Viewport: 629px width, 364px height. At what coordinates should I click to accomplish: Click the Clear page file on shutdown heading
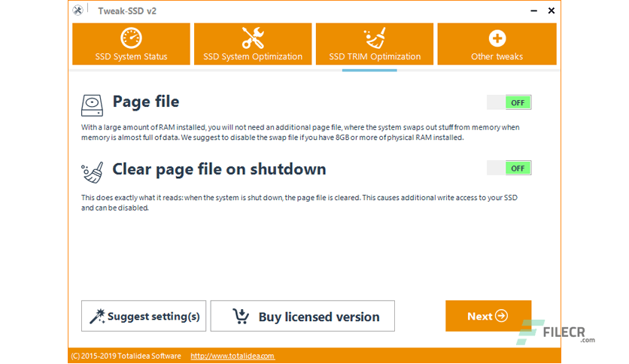tap(219, 169)
